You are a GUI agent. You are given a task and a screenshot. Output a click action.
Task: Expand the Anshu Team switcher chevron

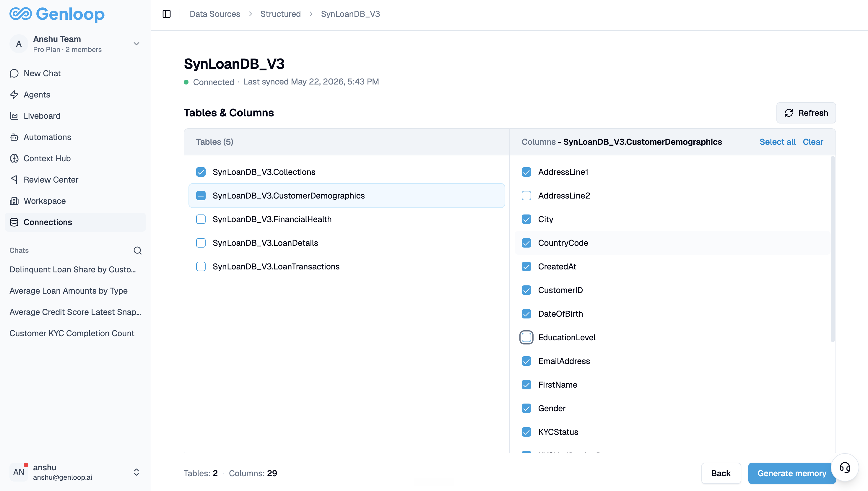(x=136, y=44)
